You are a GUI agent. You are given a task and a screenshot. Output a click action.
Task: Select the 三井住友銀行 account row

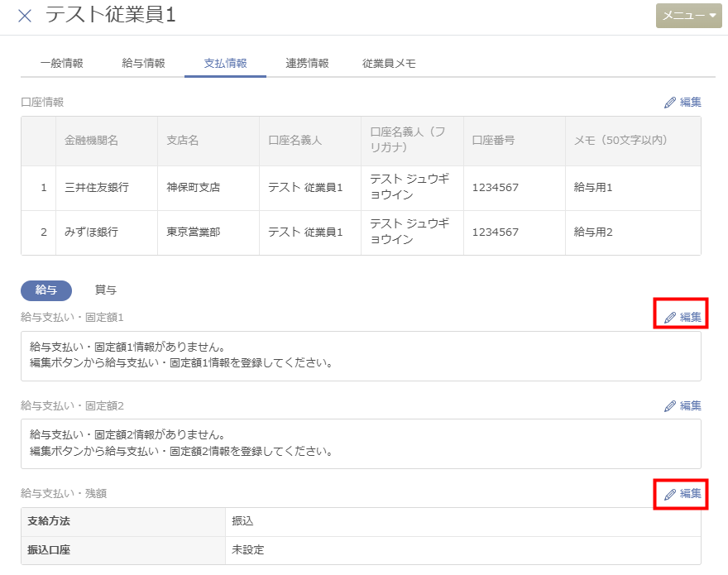pos(97,188)
